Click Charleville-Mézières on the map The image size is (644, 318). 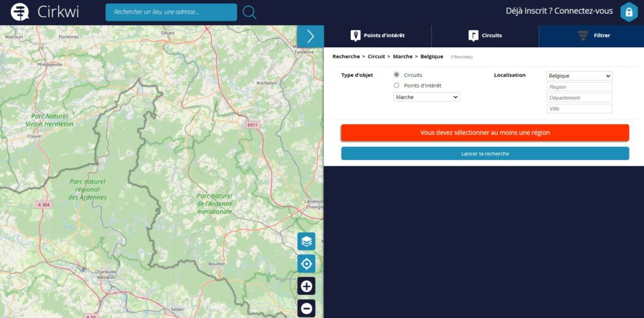coord(106,275)
